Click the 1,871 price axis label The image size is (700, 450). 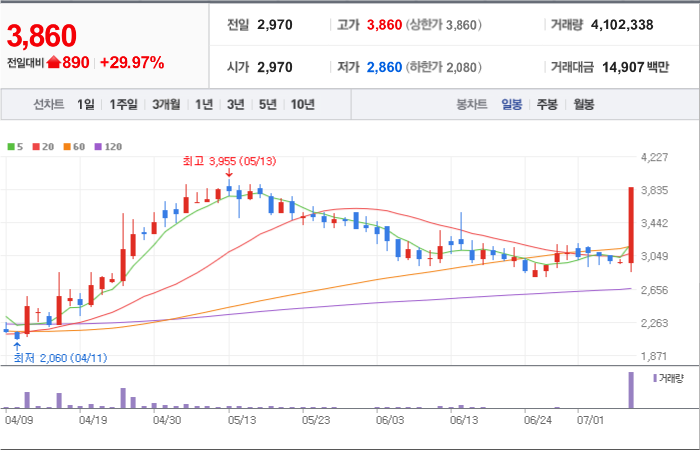pos(654,356)
